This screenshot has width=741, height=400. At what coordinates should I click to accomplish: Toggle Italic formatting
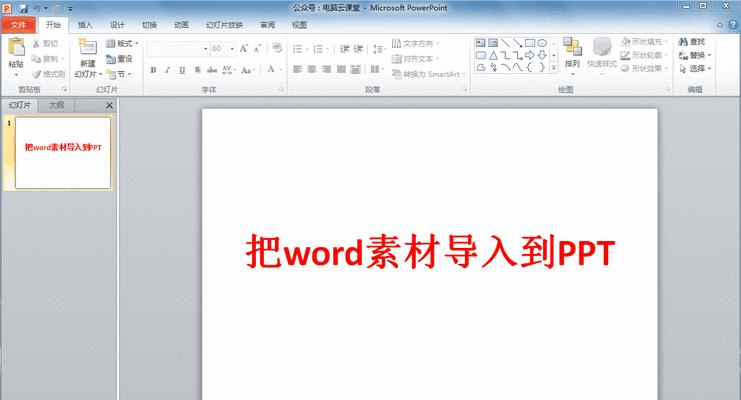pos(167,70)
